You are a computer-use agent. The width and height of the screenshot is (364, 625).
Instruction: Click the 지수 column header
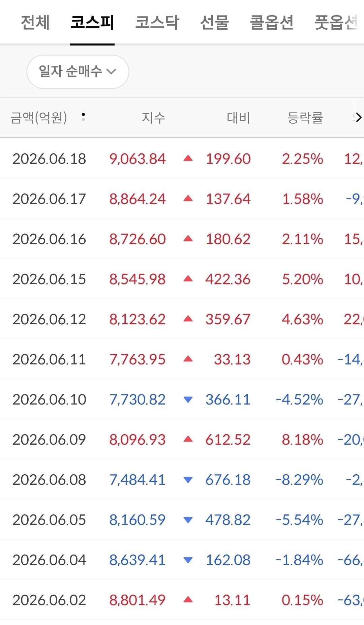point(154,118)
